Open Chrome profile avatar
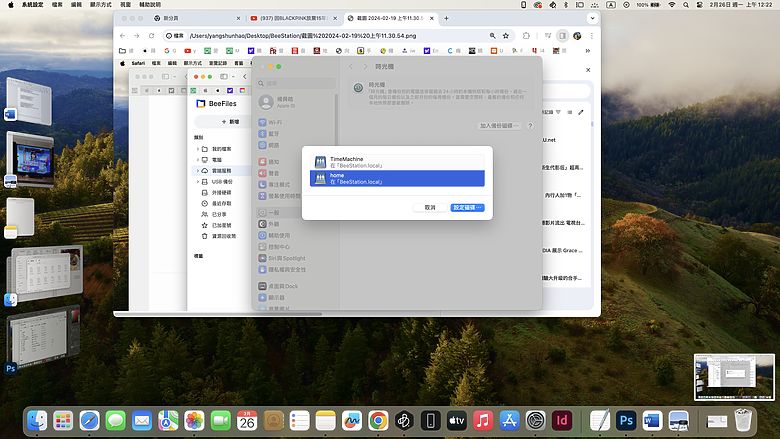The width and height of the screenshot is (780, 439). click(577, 36)
